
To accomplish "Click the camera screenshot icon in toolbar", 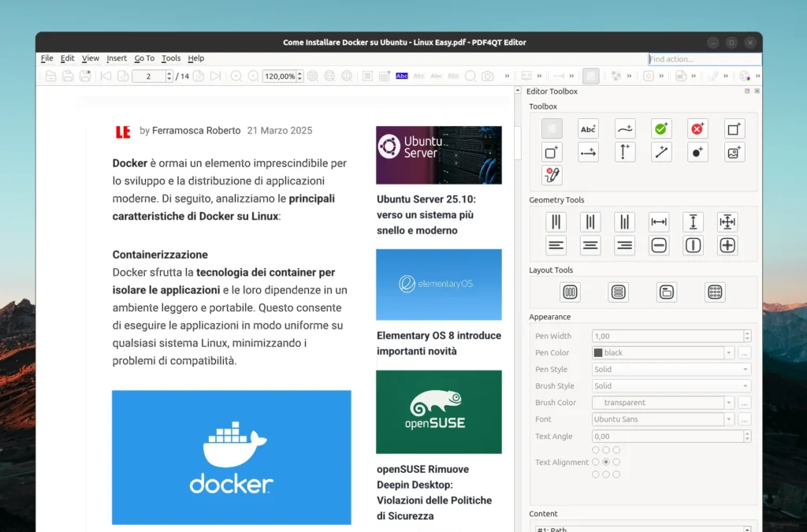I will coord(488,76).
